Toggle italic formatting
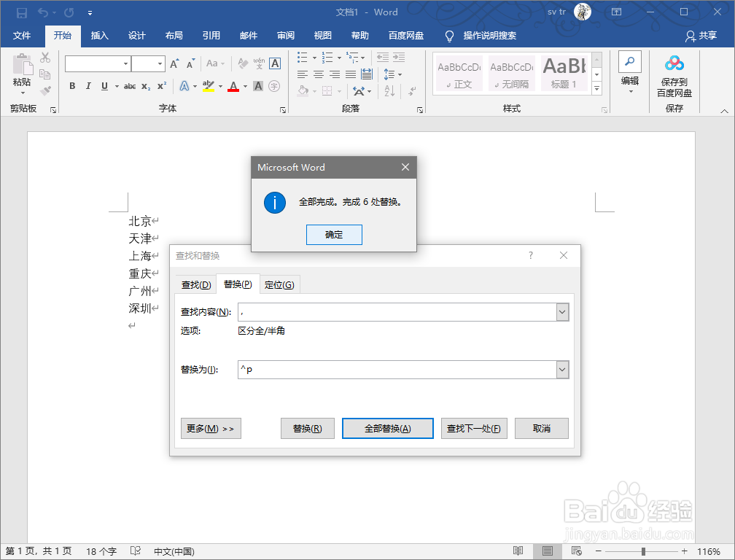This screenshot has width=735, height=560. click(x=88, y=86)
